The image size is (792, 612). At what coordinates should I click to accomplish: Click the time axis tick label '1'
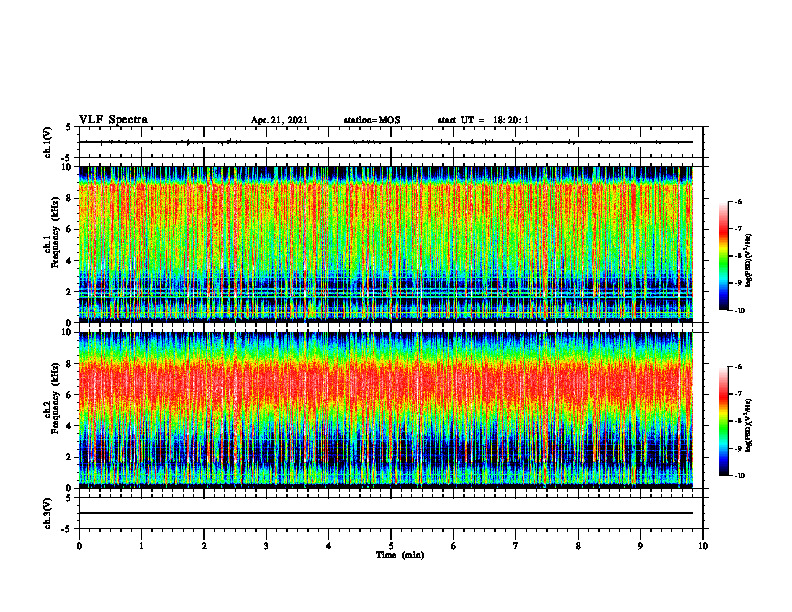pos(141,546)
